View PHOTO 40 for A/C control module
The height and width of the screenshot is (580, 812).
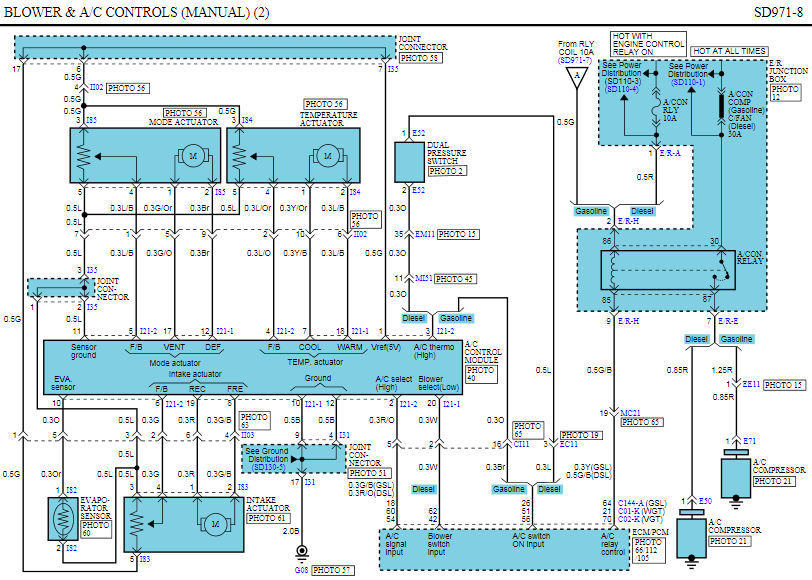tap(479, 375)
